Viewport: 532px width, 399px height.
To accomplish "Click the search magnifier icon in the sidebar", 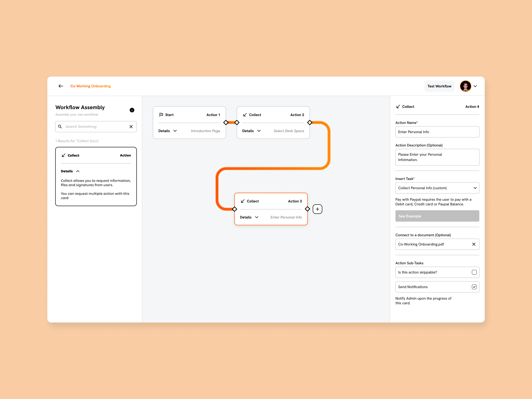I will coord(60,127).
